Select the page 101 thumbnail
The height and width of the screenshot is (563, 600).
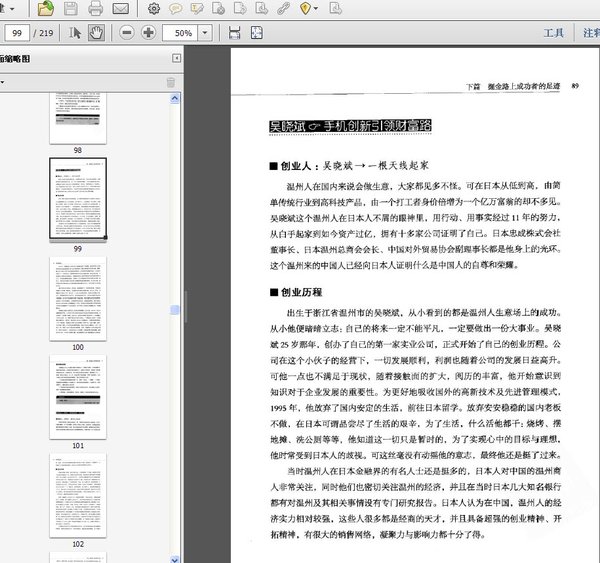[78, 396]
